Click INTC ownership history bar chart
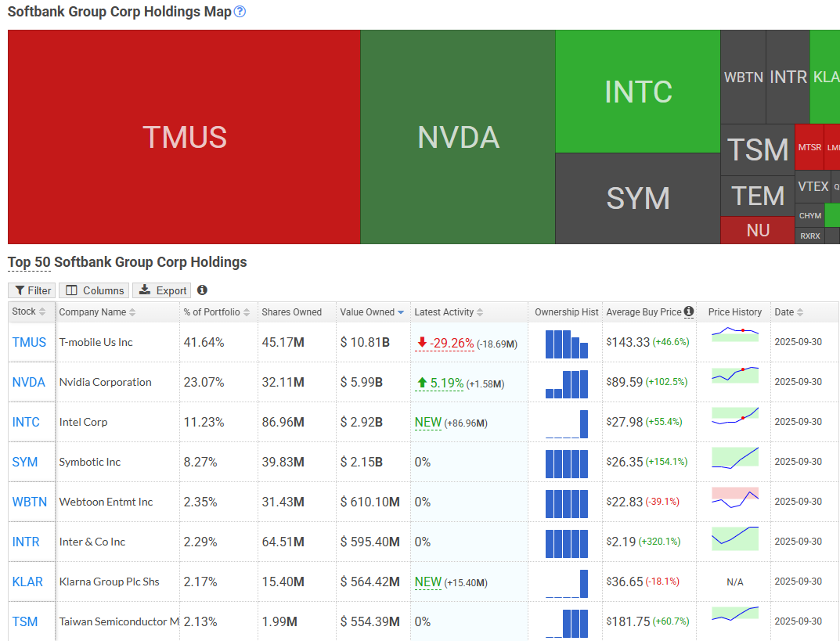Viewport: 840px width, 641px height. tap(566, 423)
